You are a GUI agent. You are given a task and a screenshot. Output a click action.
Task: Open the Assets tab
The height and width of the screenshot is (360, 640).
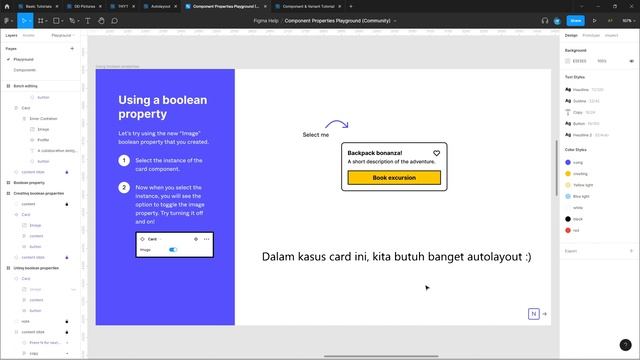[x=29, y=36]
